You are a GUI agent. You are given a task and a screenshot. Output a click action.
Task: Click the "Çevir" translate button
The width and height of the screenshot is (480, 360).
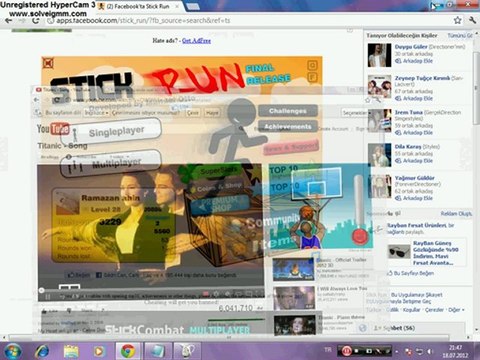click(x=193, y=113)
